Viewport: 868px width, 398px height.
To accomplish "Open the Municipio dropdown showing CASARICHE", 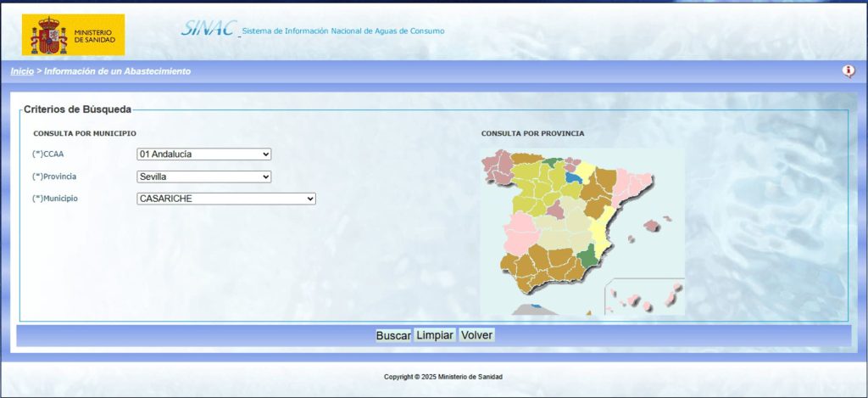I will pos(225,199).
